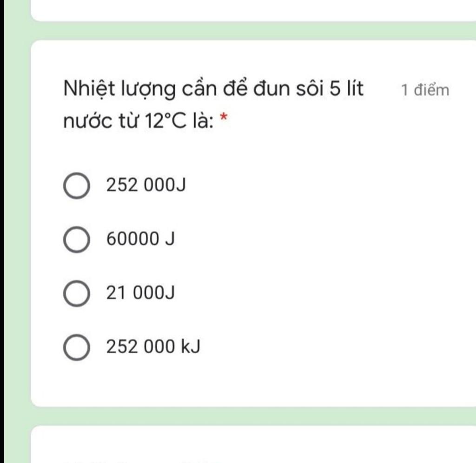Image resolution: width=476 pixels, height=463 pixels.
Task: Choose the 60000 J radio option
Action: point(77,239)
